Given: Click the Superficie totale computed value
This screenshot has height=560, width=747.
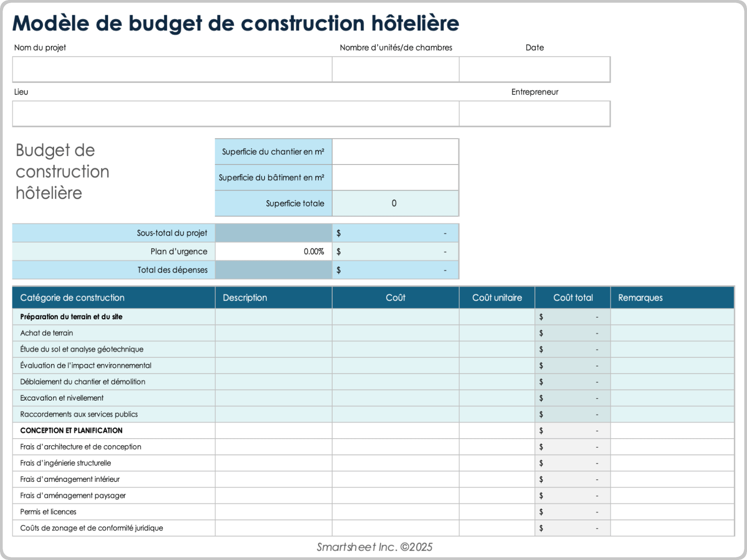Looking at the screenshot, I should pyautogui.click(x=394, y=203).
